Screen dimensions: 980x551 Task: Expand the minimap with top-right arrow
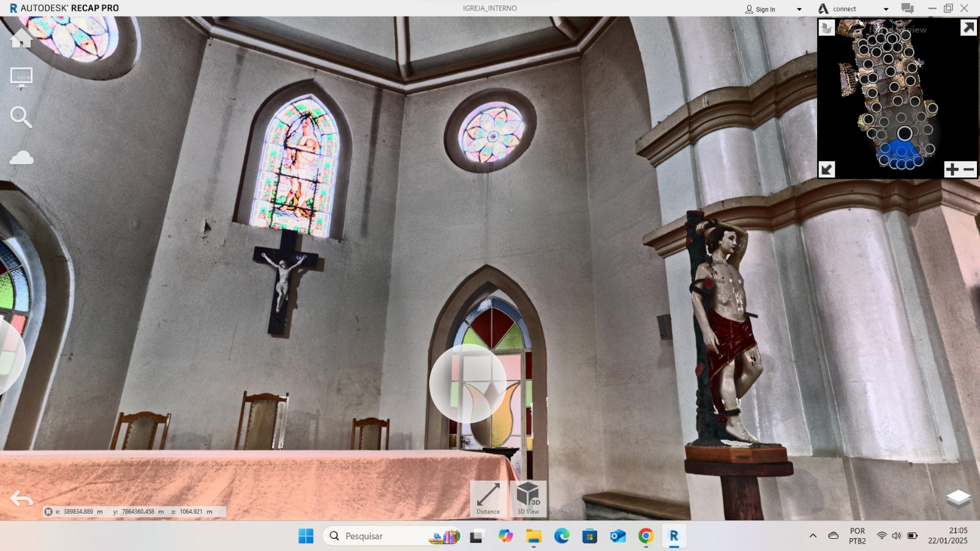[968, 28]
